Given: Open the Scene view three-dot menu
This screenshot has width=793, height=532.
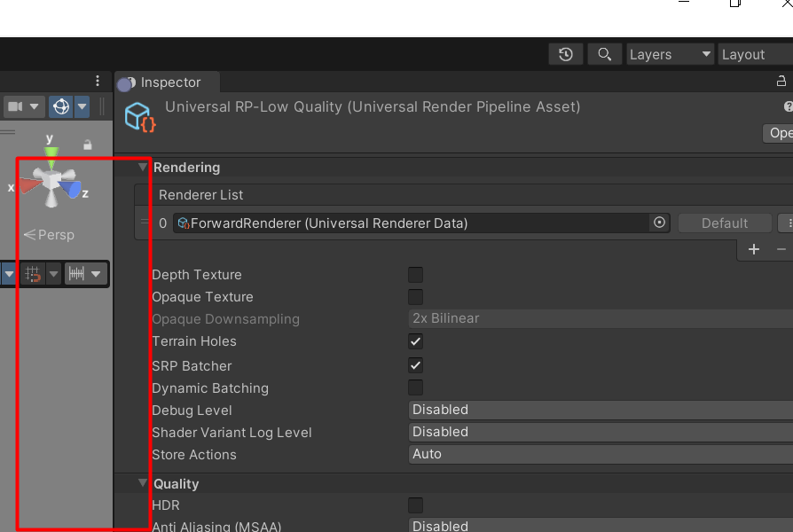Looking at the screenshot, I should [97, 81].
